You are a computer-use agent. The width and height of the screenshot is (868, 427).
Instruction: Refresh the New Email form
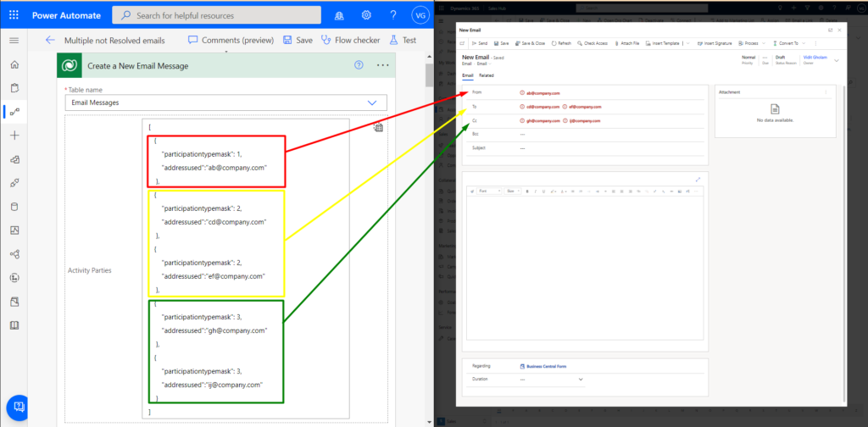(561, 42)
